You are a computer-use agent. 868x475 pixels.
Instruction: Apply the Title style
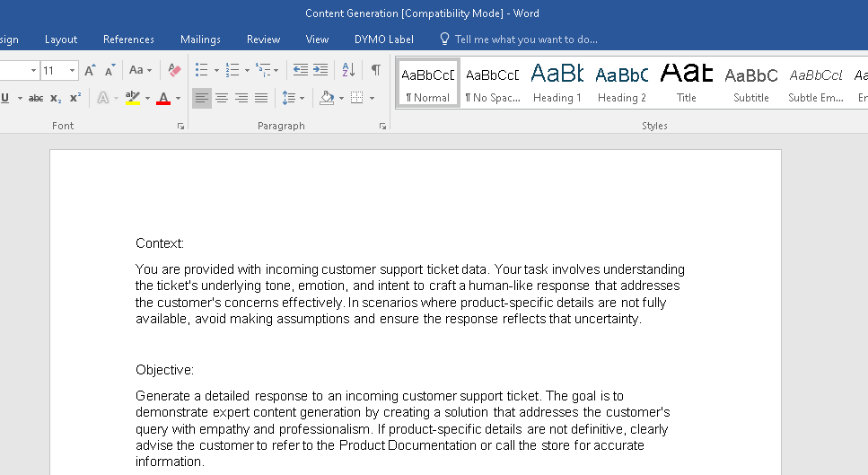[687, 83]
